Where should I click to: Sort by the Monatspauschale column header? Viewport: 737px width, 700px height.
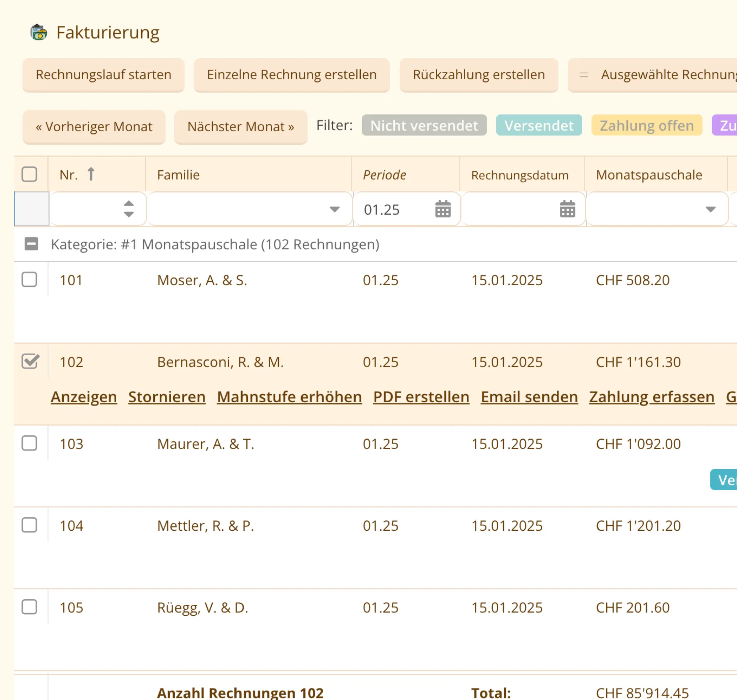[x=649, y=175]
